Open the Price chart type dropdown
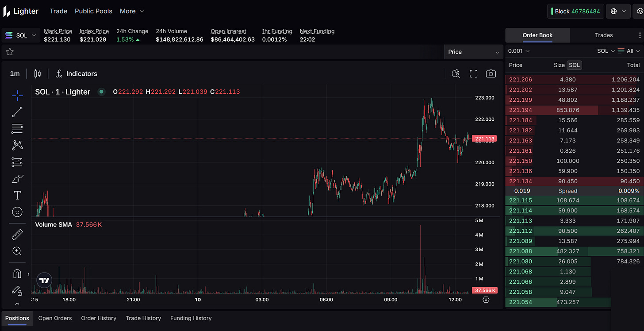The image size is (644, 331). pos(474,52)
